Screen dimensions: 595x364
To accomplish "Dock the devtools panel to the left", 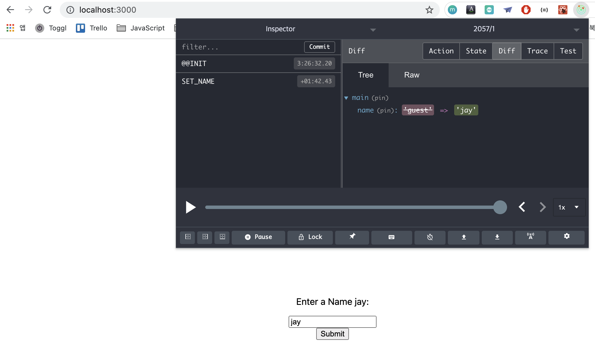I will [x=188, y=237].
